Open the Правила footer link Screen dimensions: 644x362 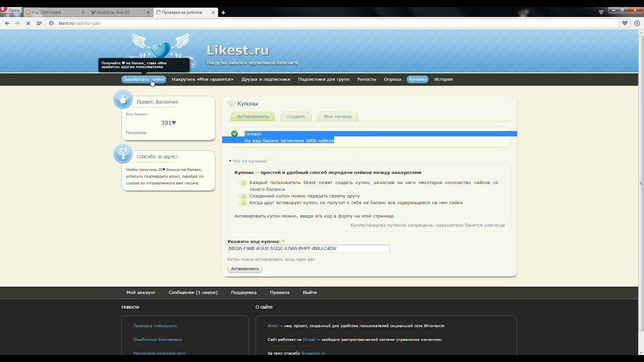(279, 293)
